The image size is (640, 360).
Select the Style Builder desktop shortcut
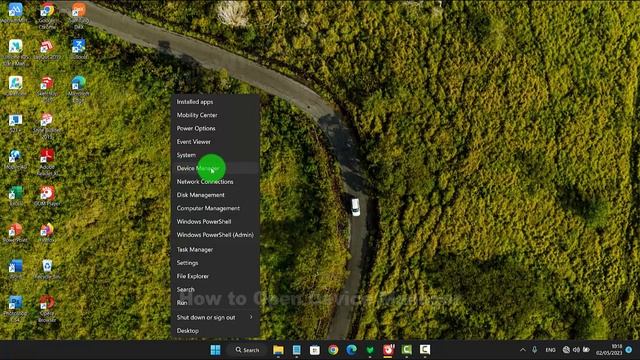pos(47,126)
